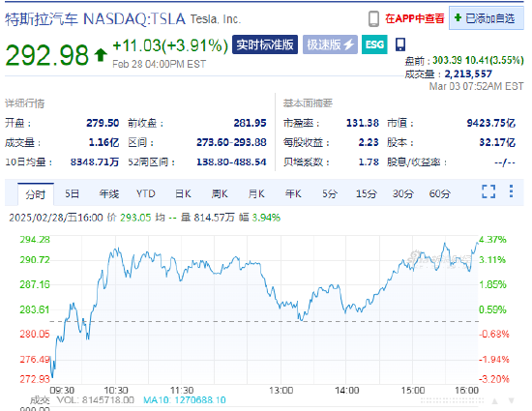
Task: Select the 15分 interval tab
Action: (367, 194)
